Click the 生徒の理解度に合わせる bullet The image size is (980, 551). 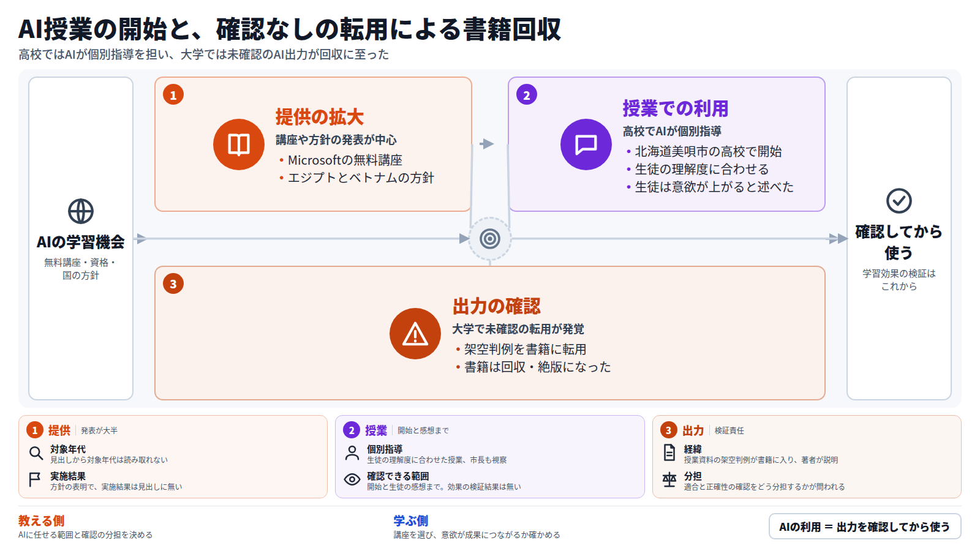click(698, 169)
